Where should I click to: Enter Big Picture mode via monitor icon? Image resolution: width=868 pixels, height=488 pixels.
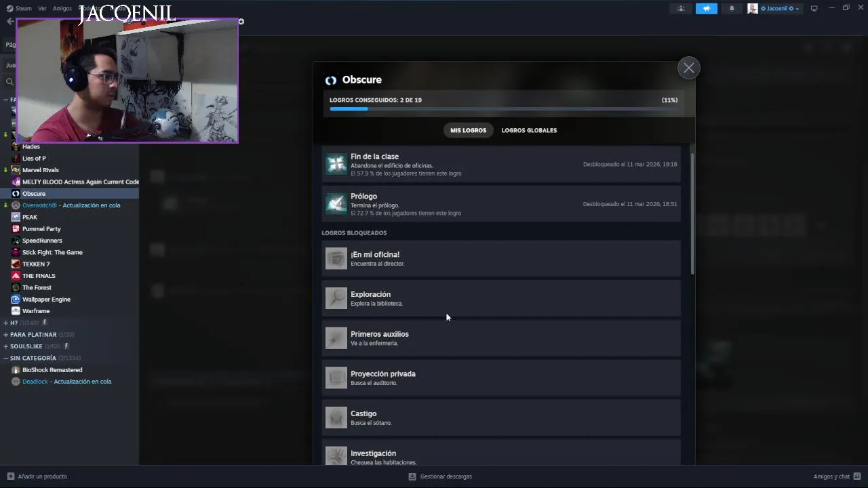[814, 8]
